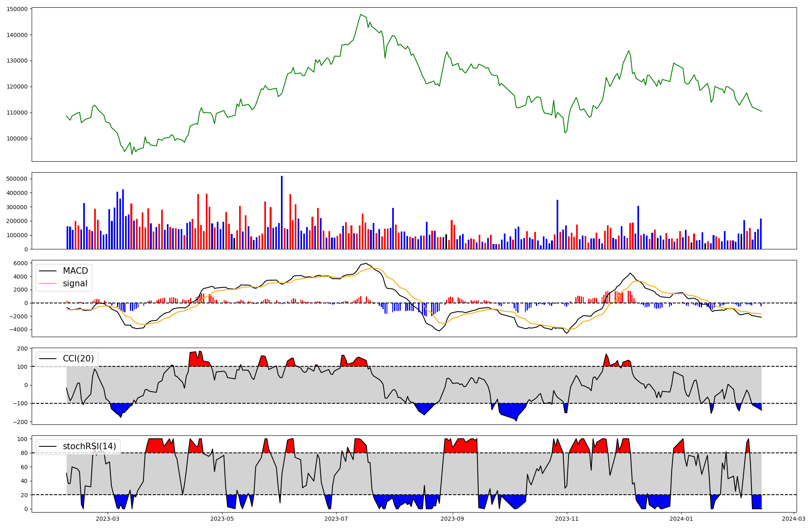Click the 140000 price axis label
Viewport: 812px width, 528px height.
click(17, 35)
